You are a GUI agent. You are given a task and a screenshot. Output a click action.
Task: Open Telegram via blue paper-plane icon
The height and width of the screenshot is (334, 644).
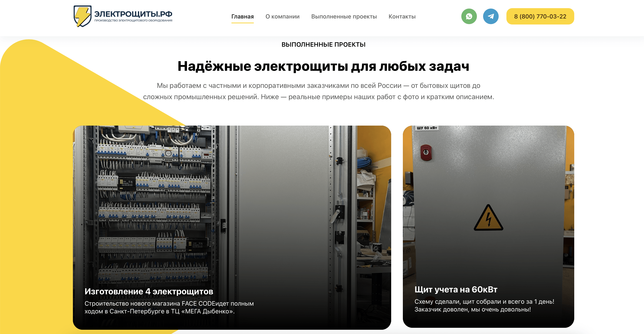(x=490, y=17)
